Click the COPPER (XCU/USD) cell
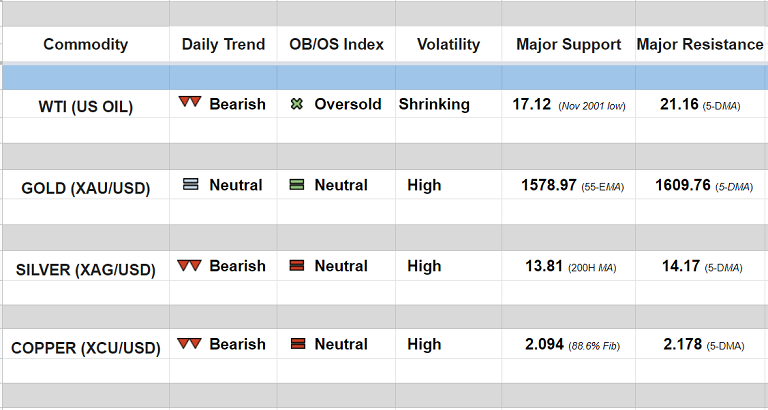 [x=85, y=348]
